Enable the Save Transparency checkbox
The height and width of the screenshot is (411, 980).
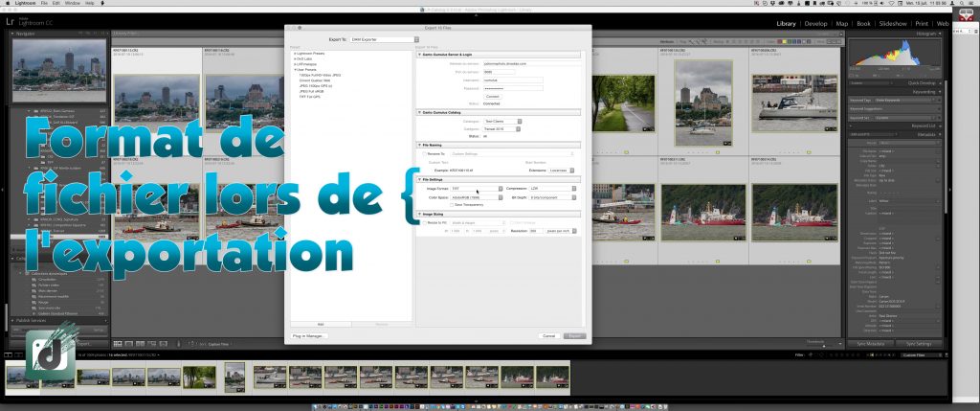[x=452, y=205]
